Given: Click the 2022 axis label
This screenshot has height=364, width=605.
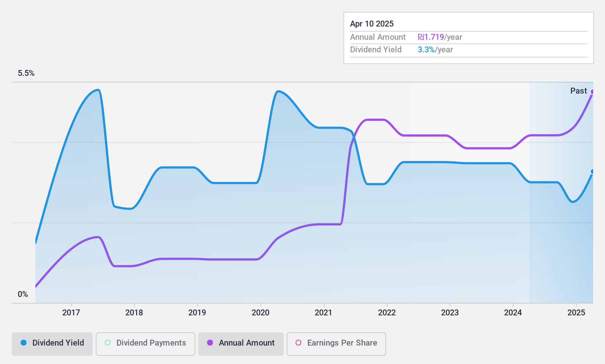Looking at the screenshot, I should coord(387,313).
